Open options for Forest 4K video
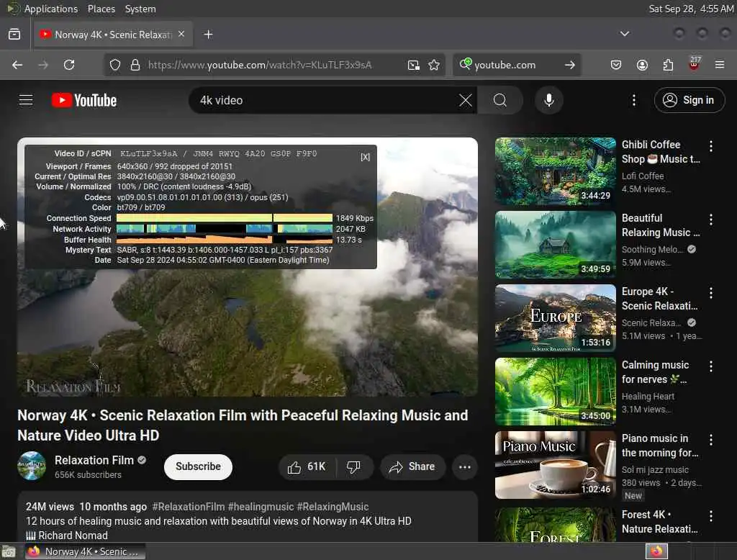The width and height of the screenshot is (737, 560). pyautogui.click(x=710, y=516)
